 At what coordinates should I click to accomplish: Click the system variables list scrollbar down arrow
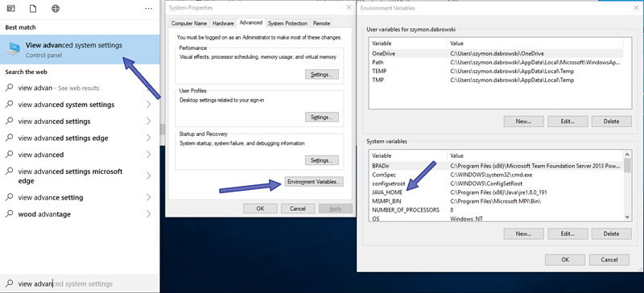click(x=627, y=217)
